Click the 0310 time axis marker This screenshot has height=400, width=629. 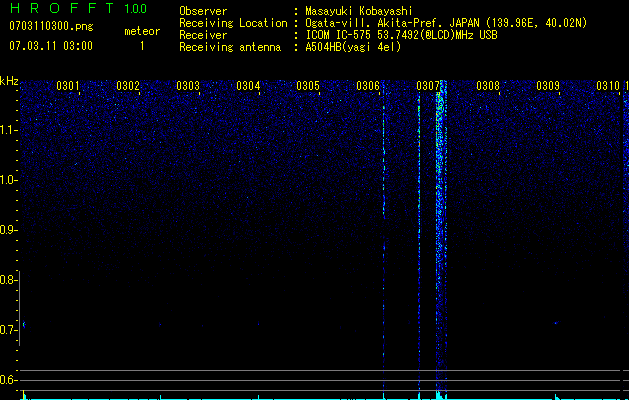(x=608, y=86)
